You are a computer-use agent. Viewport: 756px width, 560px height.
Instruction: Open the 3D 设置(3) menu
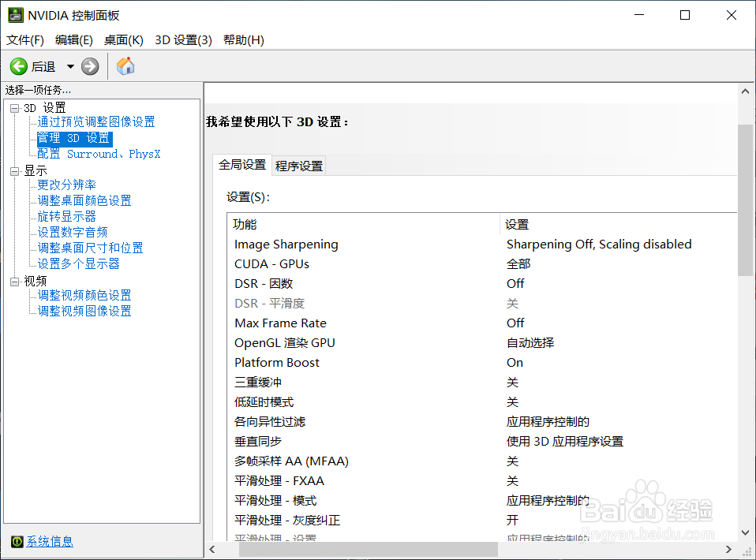click(183, 40)
